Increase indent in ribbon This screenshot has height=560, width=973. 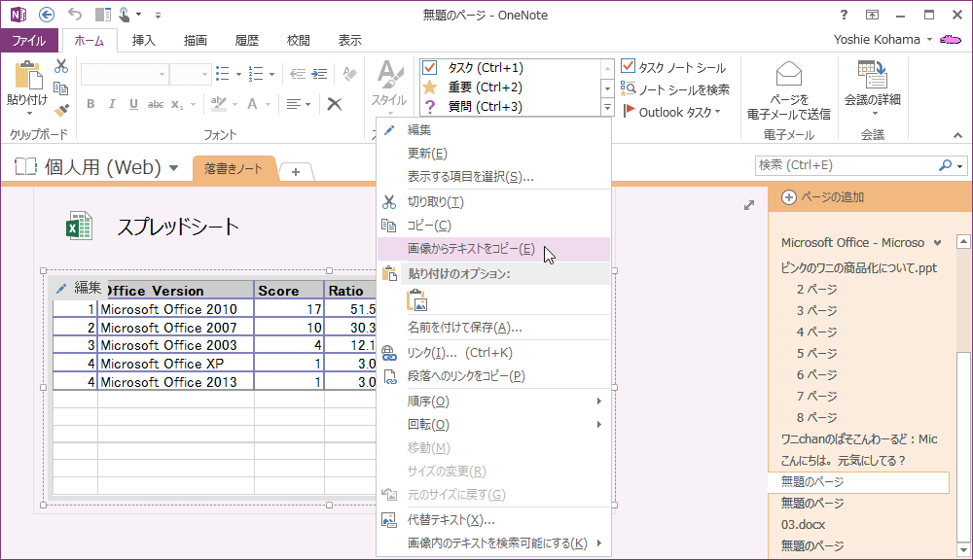(319, 75)
